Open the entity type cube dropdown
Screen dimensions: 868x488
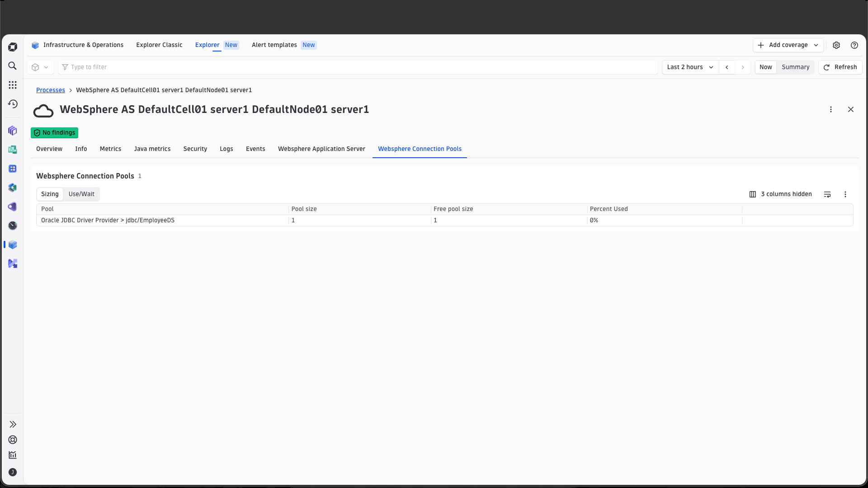pyautogui.click(x=40, y=67)
